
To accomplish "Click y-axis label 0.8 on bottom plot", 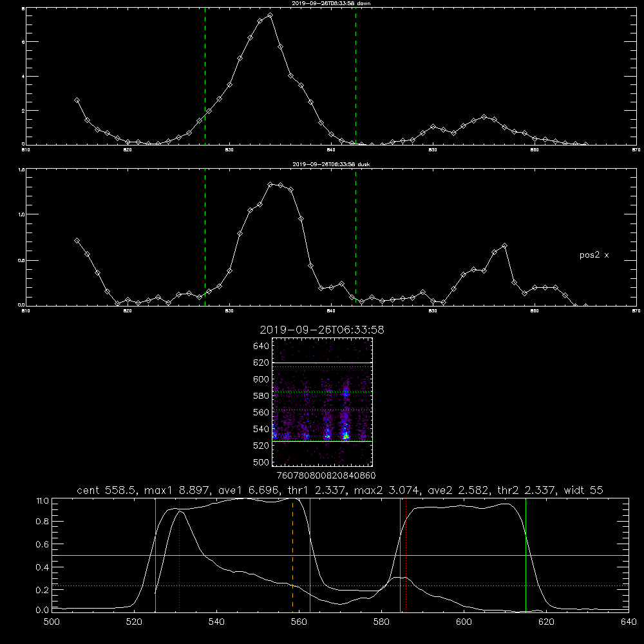I will [43, 522].
